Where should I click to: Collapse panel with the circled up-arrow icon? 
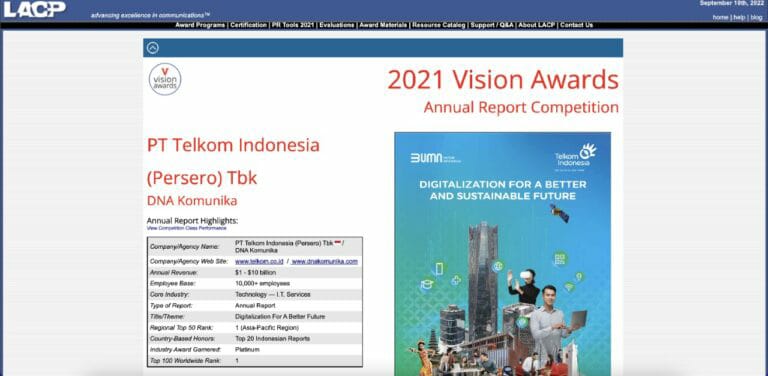pyautogui.click(x=153, y=48)
